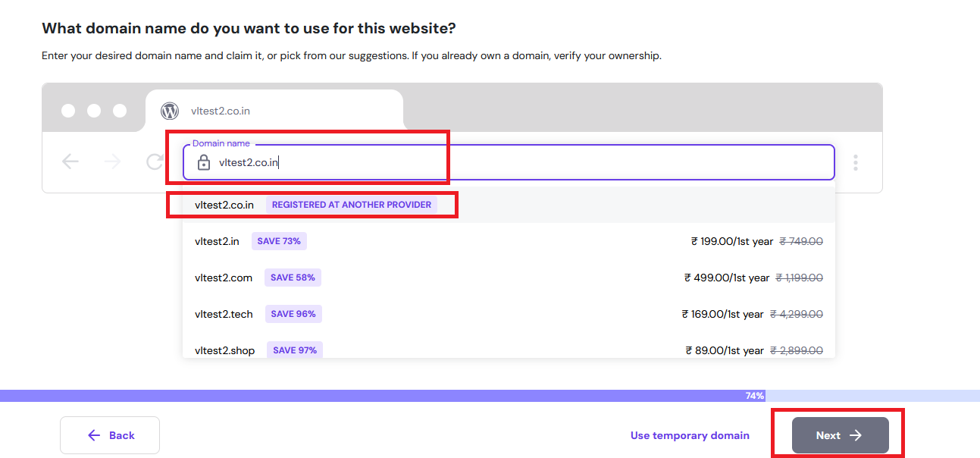Click the padlock icon in domain field
The image size is (980, 458).
pos(203,162)
